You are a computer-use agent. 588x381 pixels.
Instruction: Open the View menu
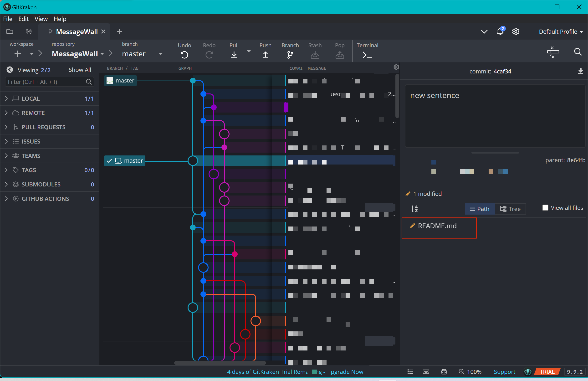41,19
